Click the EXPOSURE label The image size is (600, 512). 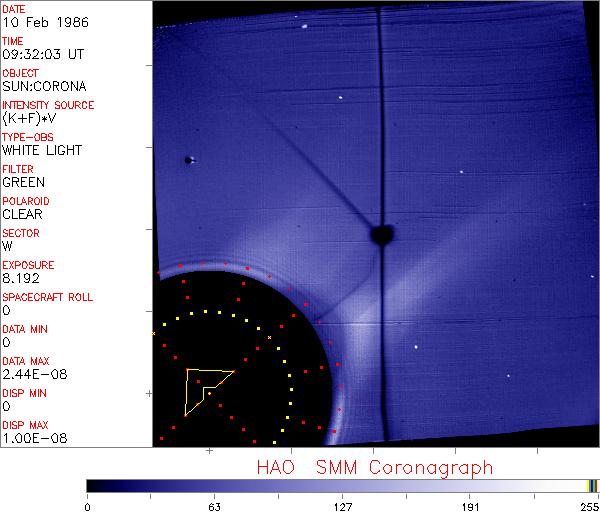28,265
